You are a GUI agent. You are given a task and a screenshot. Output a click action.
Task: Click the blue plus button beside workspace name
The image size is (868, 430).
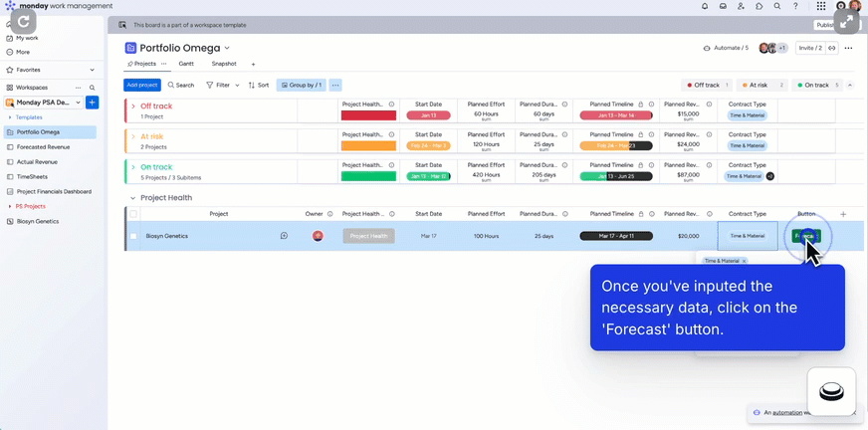(x=92, y=103)
